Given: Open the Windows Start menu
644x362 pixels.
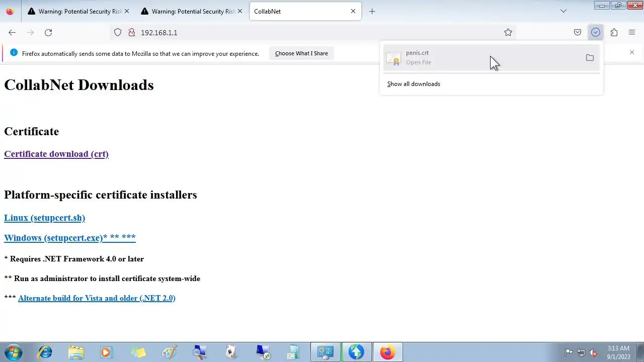Looking at the screenshot, I should coord(13,352).
